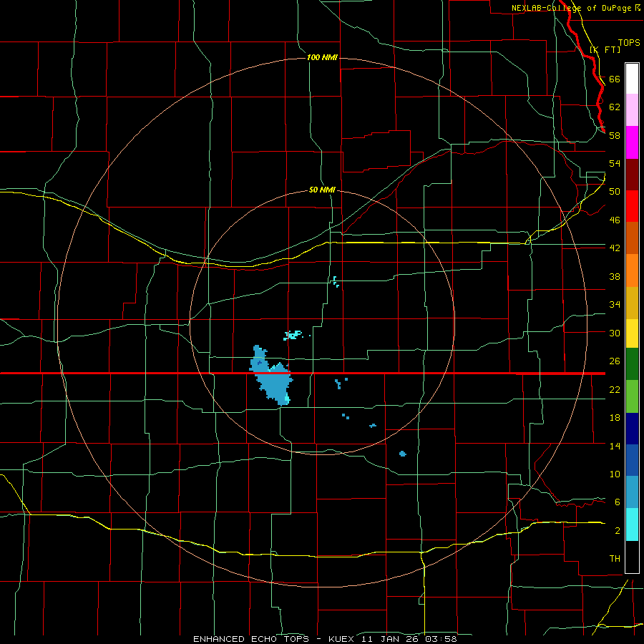Click the light blue 6-10 legend band
The width and height of the screenshot is (644, 644).
(x=632, y=492)
